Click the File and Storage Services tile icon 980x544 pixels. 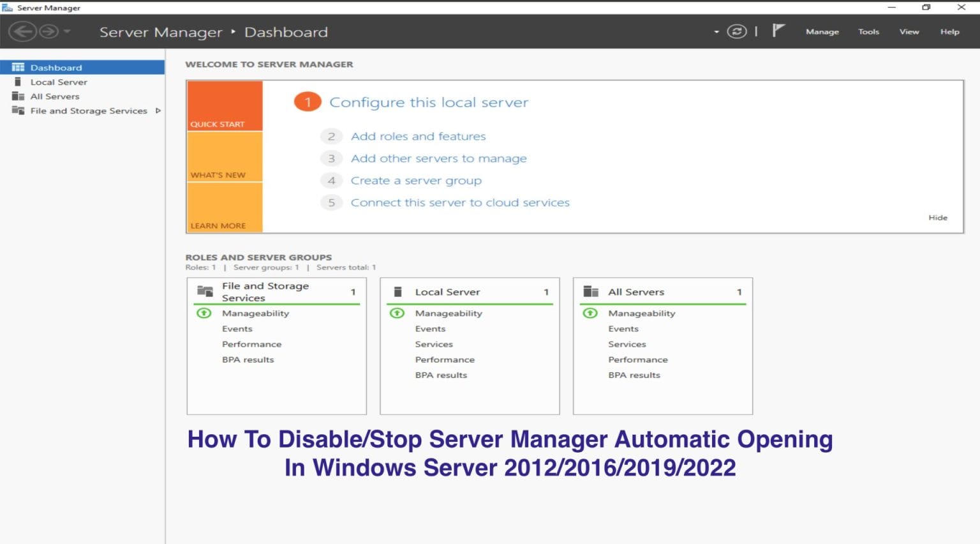pos(204,291)
